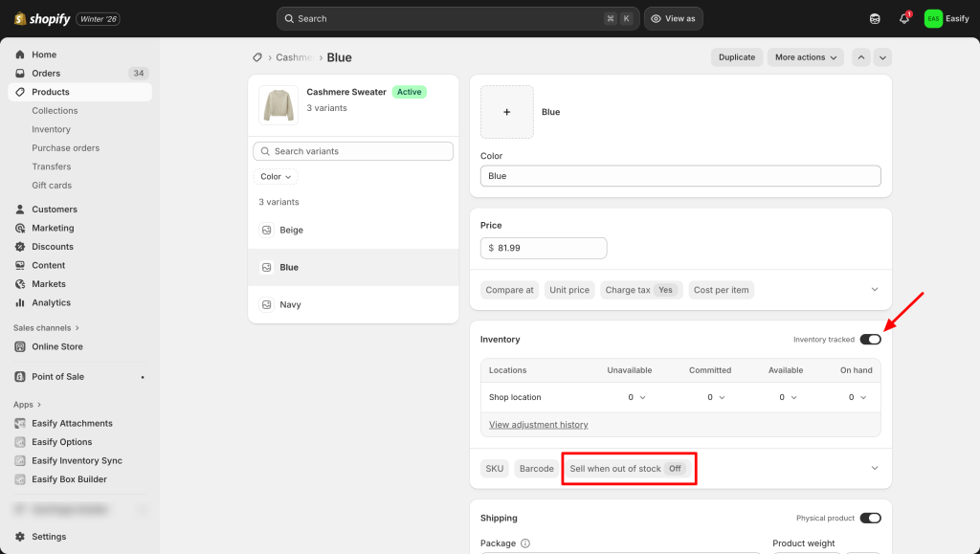980x554 pixels.
Task: Click the plus icon to add variant image
Action: click(507, 112)
